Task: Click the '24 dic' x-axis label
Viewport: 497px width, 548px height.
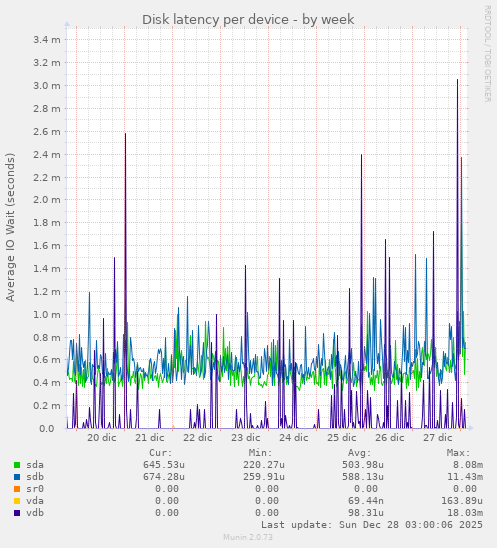Action: click(294, 438)
